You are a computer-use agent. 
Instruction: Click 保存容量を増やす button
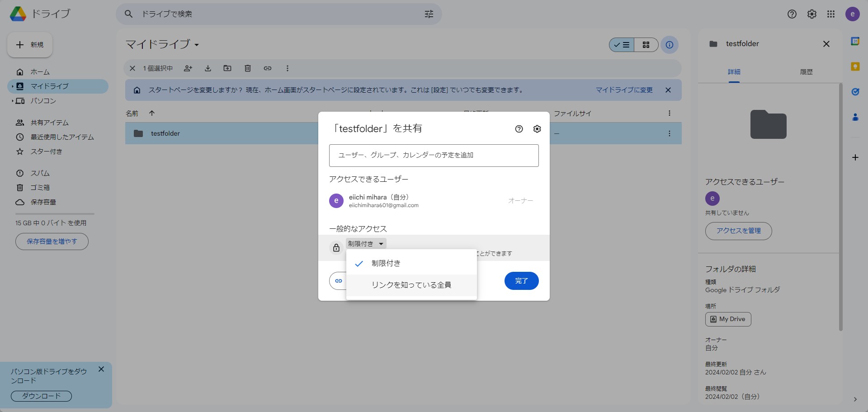click(52, 242)
